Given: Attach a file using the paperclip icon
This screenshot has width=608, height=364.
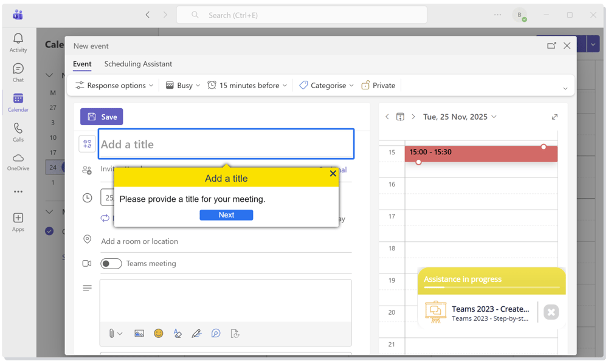Looking at the screenshot, I should coord(112,333).
